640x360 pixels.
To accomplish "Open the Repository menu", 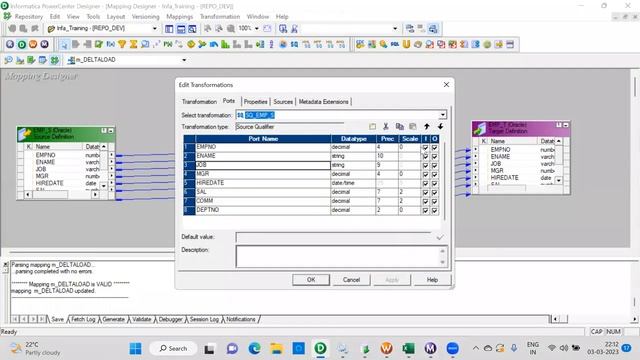I will tap(29, 17).
